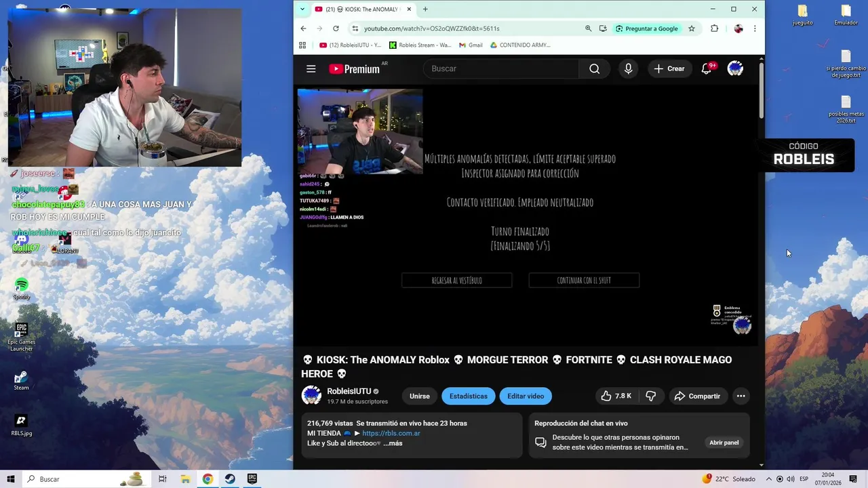Select the KIOSK: The ANOMALY tab
Screen dimensions: 868x488
coord(363,9)
